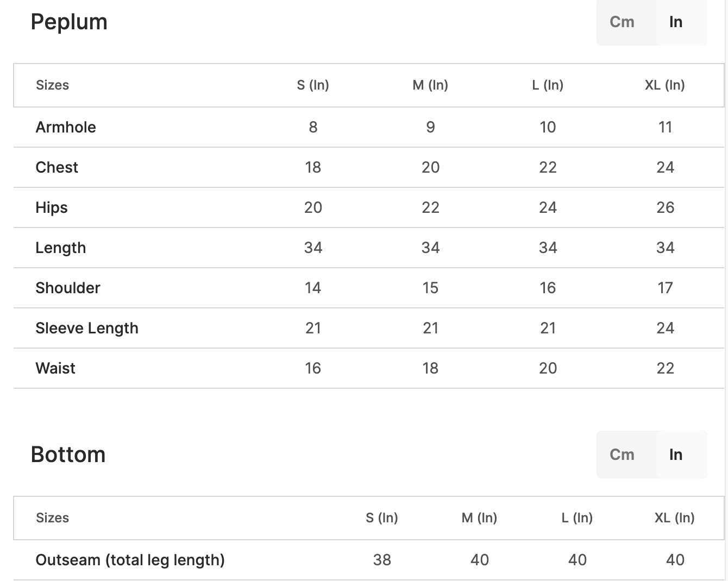Select the Chest row label
The image size is (728, 581).
57,167
